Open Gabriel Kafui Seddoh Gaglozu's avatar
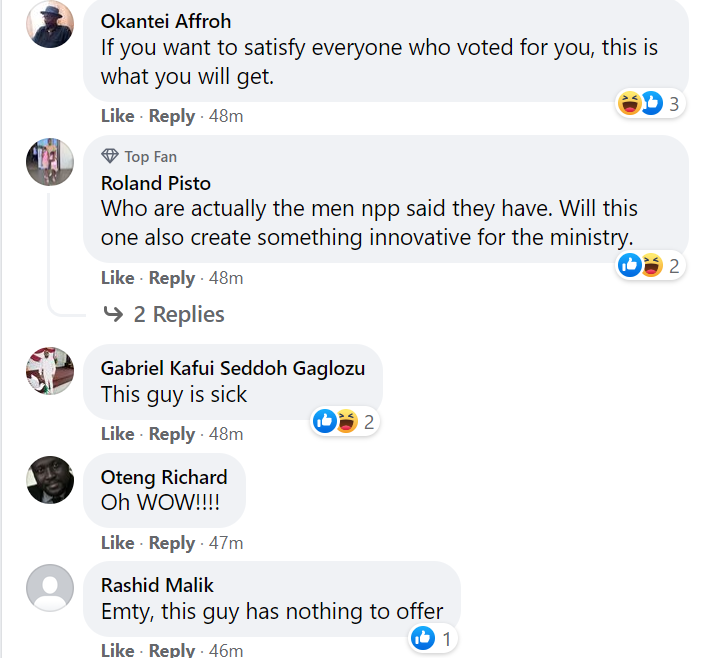Viewport: 711px width, 658px height. point(49,371)
